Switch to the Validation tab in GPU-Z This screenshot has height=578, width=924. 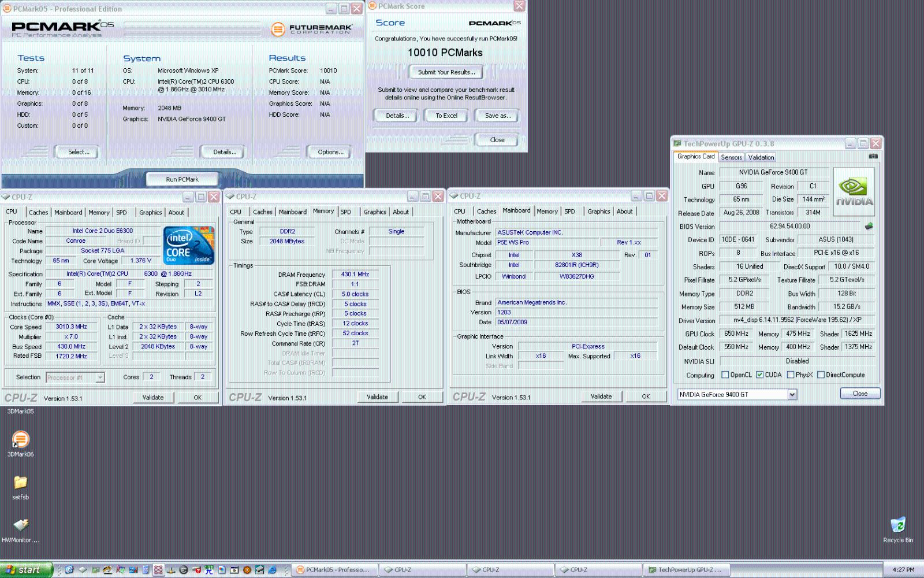761,157
